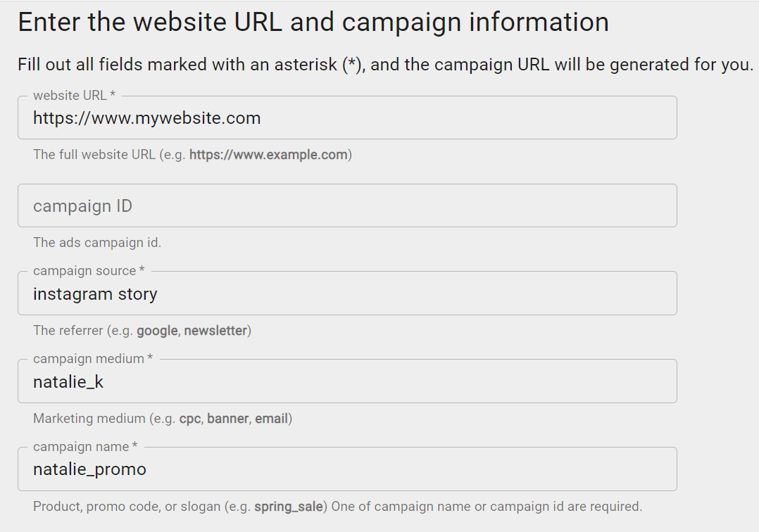Click the page heading about campaign information

[x=313, y=23]
